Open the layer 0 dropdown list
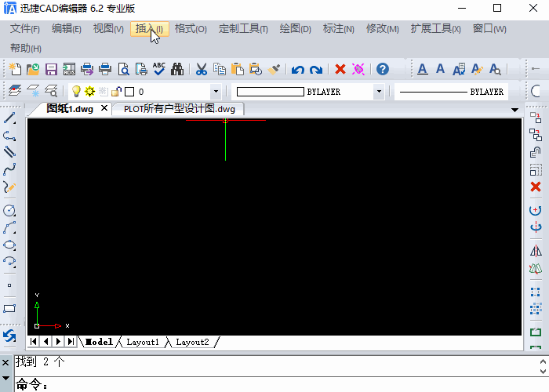 point(216,92)
